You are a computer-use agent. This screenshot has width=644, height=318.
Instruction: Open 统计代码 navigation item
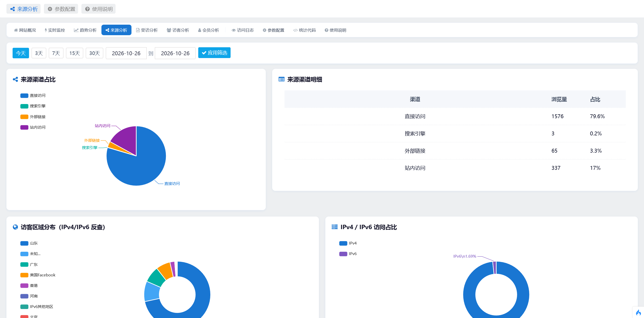[305, 30]
